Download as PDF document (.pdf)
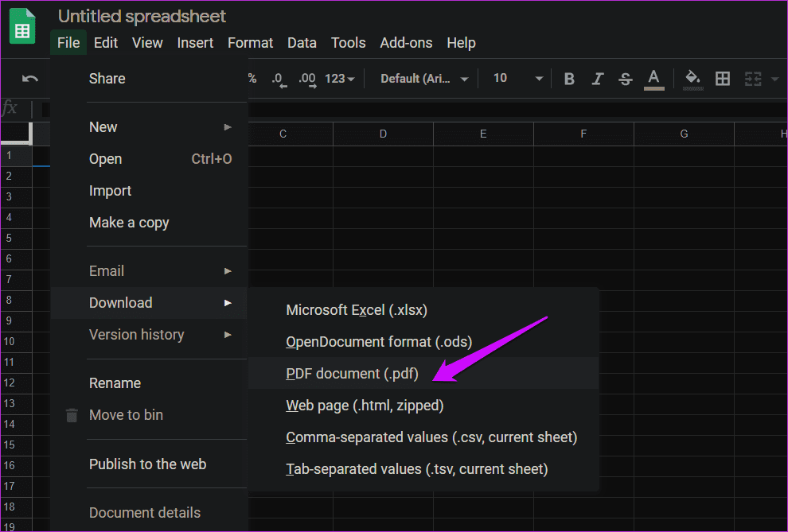The width and height of the screenshot is (788, 532). tap(423, 374)
